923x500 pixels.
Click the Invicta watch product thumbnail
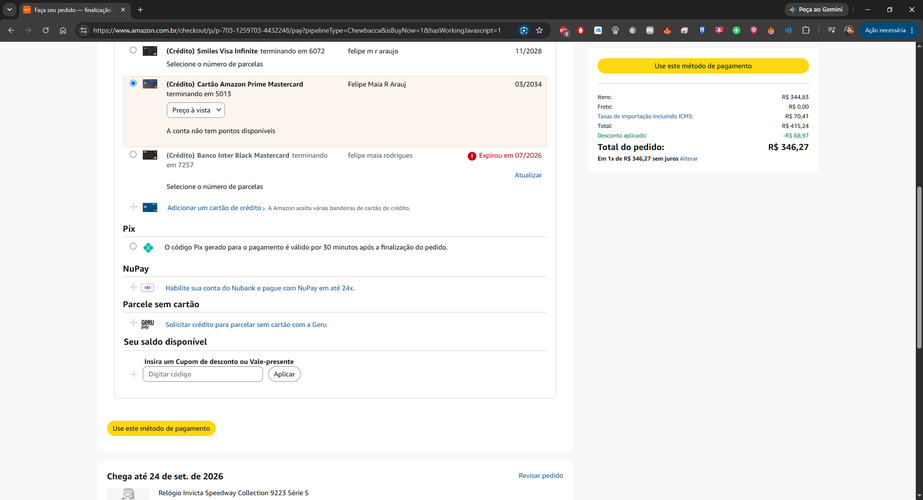pos(128,494)
